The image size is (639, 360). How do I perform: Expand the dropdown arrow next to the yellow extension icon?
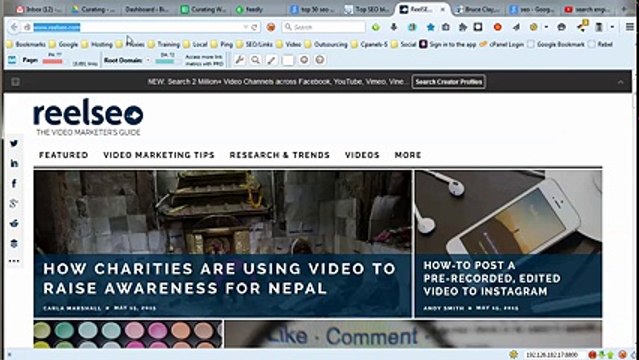(546, 27)
